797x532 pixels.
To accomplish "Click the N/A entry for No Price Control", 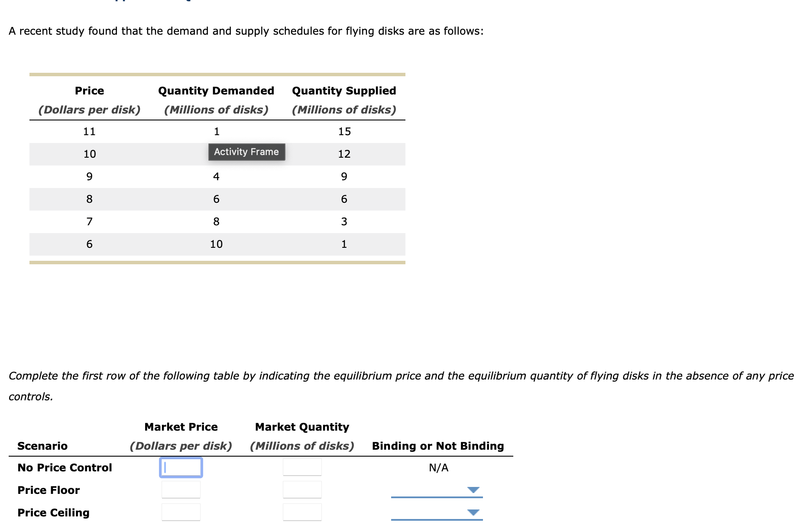I will tap(438, 467).
